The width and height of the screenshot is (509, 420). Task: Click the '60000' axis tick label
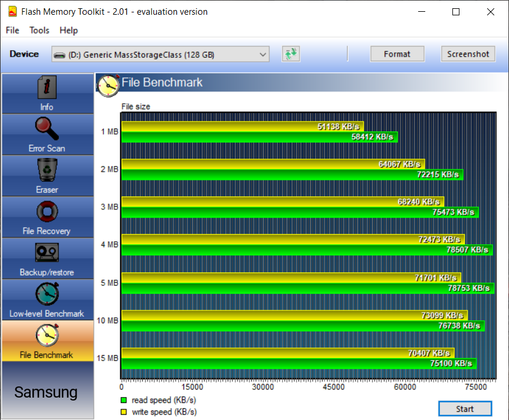pyautogui.click(x=405, y=387)
